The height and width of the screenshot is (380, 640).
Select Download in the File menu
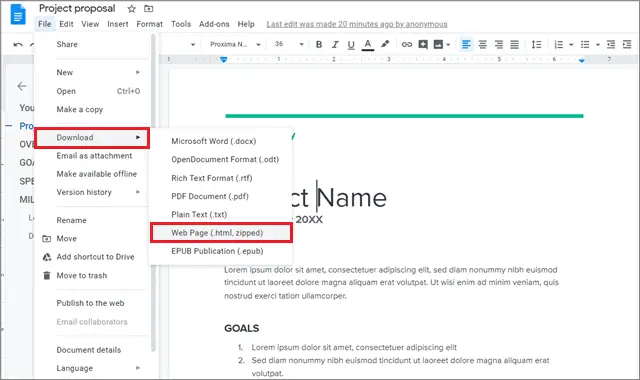tap(92, 138)
